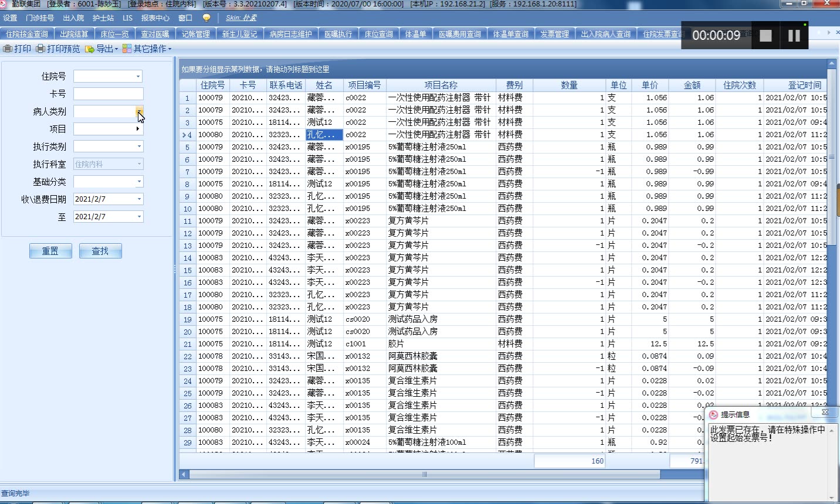Sort by 费别 column header
Viewport: 840px width, 504px height.
(x=514, y=85)
